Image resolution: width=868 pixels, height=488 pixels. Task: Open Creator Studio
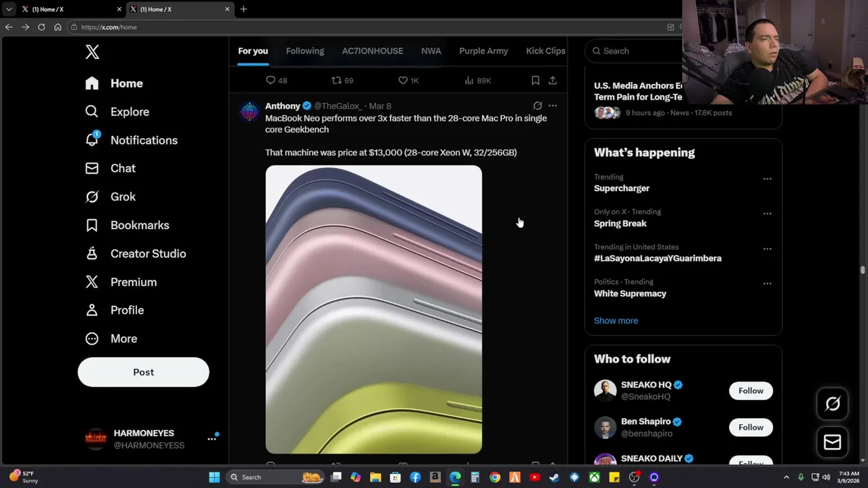click(136, 253)
